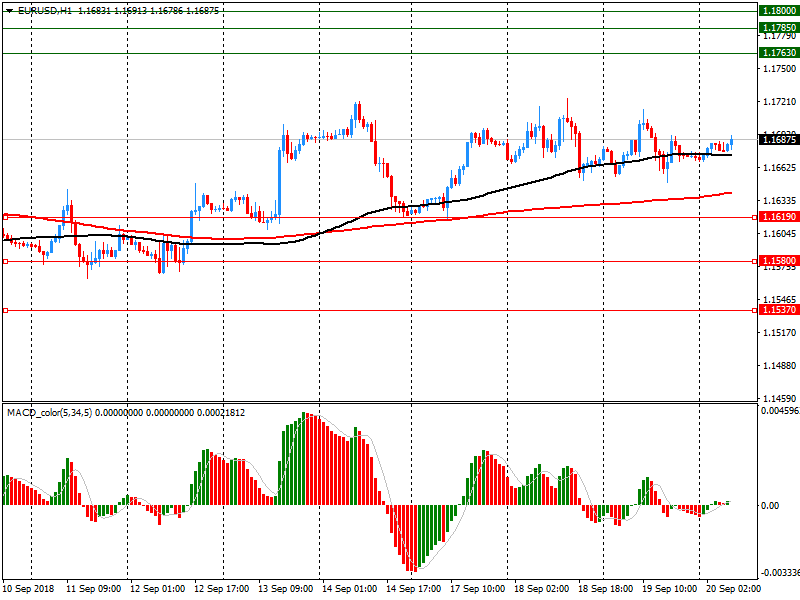800x600 pixels.
Task: Grab left square handle of 1.16190 line
Action: [5, 216]
